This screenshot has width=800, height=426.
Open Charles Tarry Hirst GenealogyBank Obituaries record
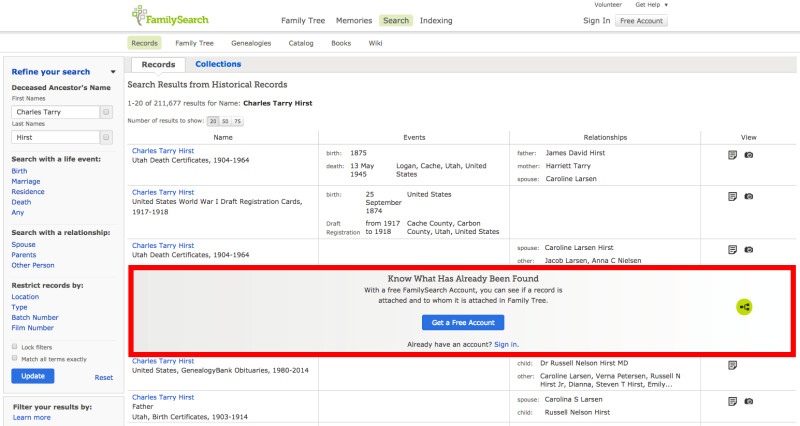[163, 361]
